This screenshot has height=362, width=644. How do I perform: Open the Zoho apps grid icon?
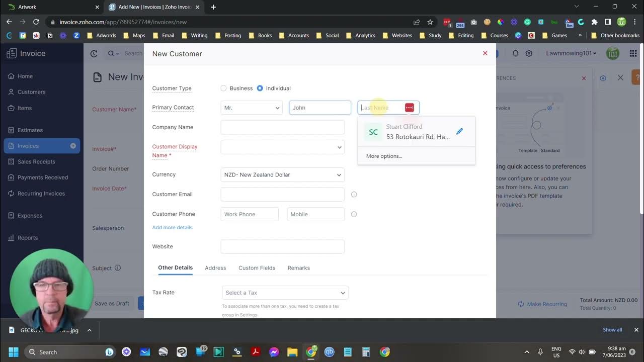click(x=633, y=53)
